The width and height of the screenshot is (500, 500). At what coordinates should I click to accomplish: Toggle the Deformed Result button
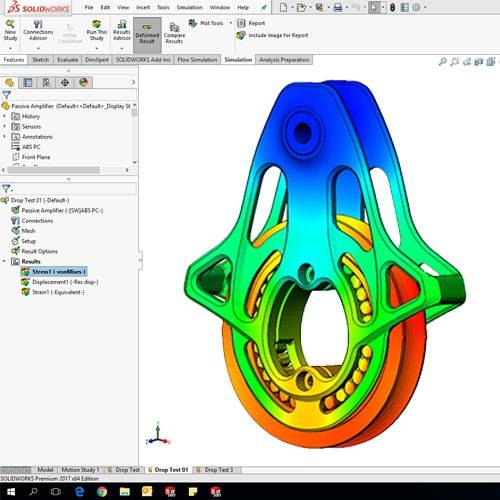point(147,34)
